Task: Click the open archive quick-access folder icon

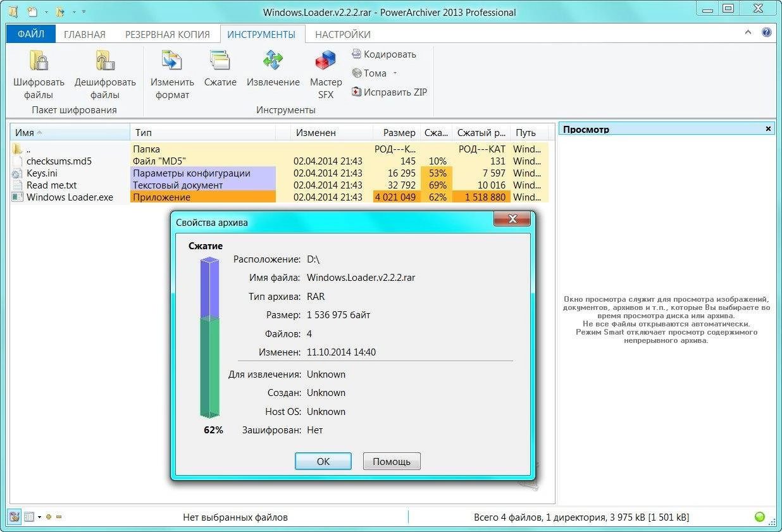Action: 60,11
